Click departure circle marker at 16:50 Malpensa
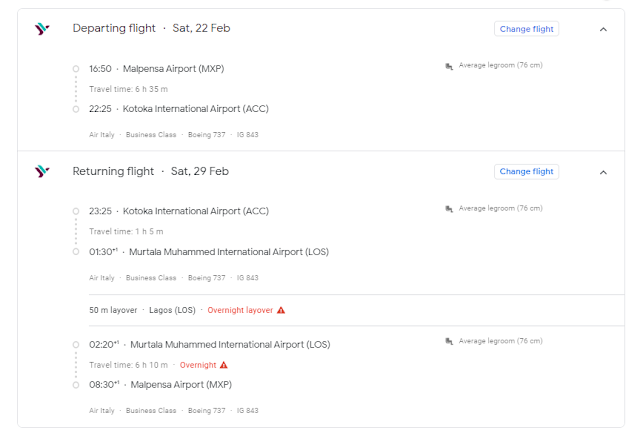The width and height of the screenshot is (640, 439). click(76, 69)
